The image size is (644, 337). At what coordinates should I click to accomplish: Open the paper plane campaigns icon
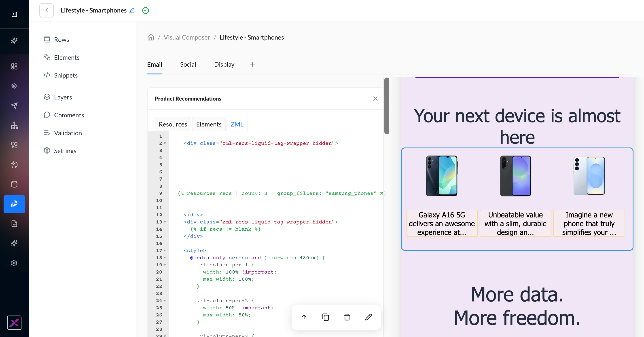click(14, 105)
